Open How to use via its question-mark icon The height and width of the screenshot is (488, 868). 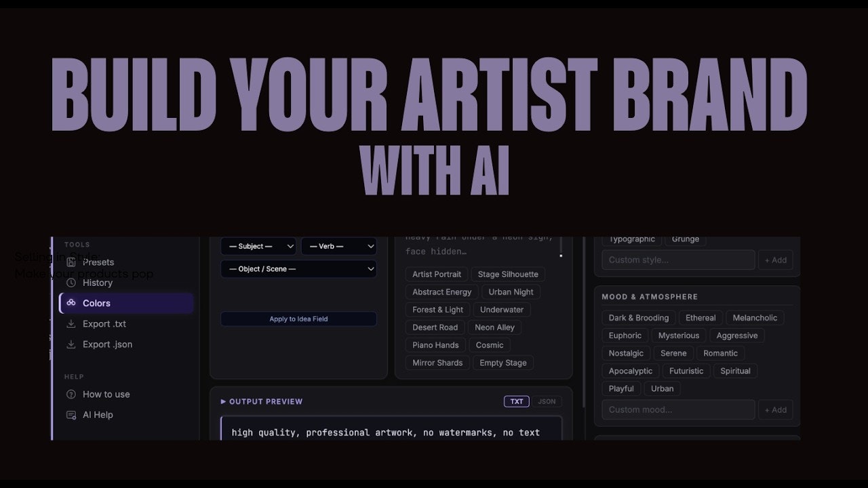72,394
